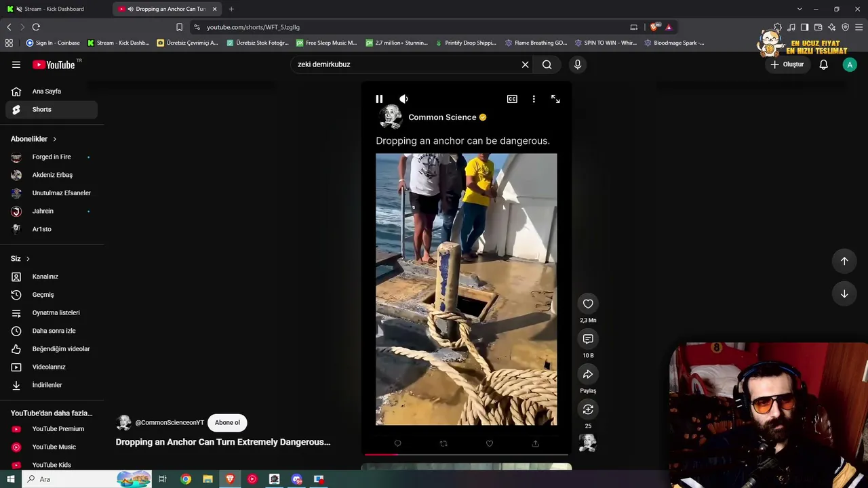The width and height of the screenshot is (868, 488).
Task: Click the Paylaş share icon
Action: [588, 374]
